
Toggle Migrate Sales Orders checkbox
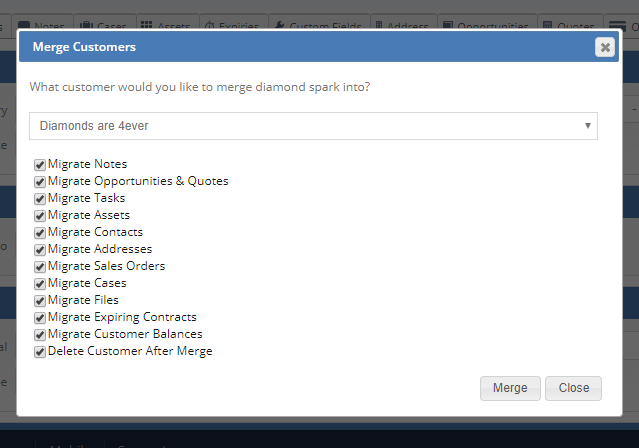point(40,267)
